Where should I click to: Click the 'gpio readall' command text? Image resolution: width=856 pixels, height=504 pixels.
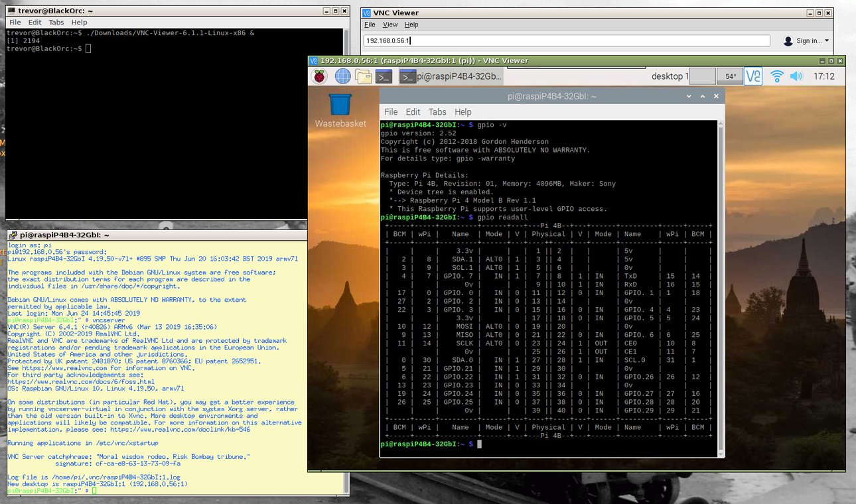tap(501, 218)
